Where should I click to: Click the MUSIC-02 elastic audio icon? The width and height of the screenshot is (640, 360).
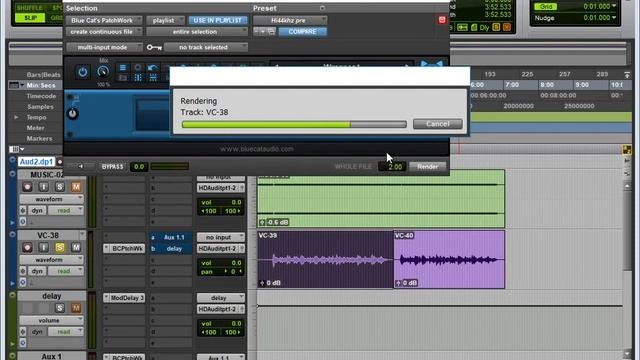click(x=23, y=221)
